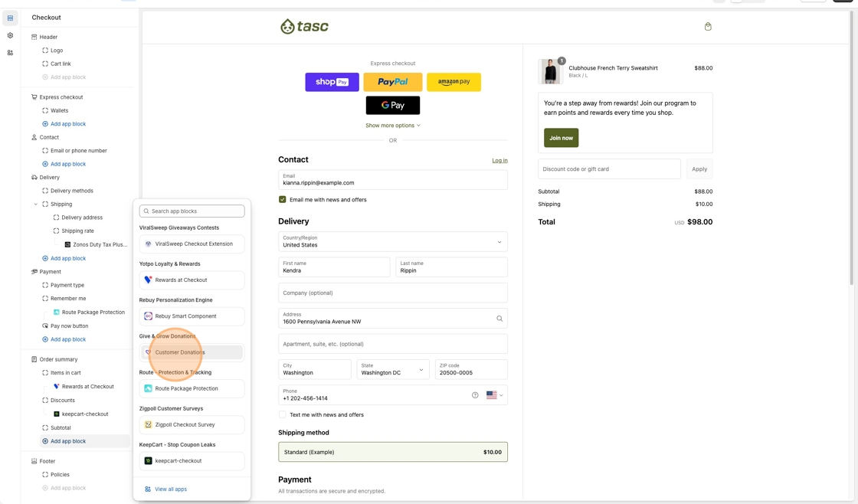
Task: Click the City field
Action: [x=315, y=369]
